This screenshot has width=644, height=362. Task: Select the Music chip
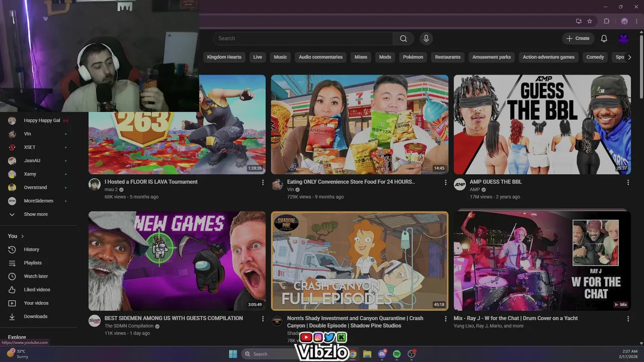(x=280, y=57)
